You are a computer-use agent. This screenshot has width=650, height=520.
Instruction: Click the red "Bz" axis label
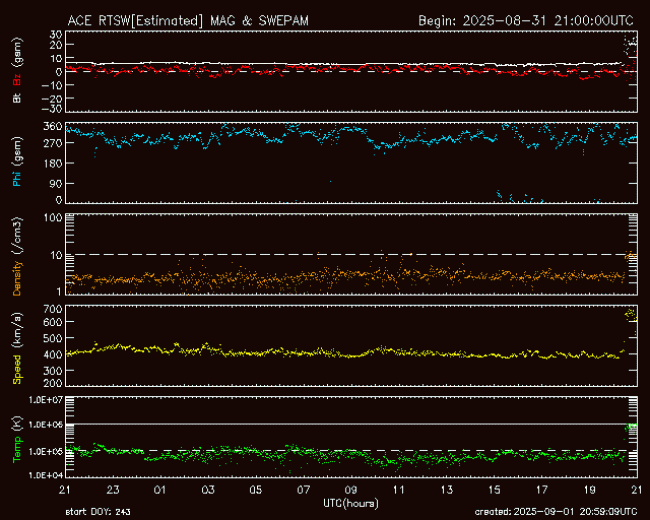(x=17, y=79)
